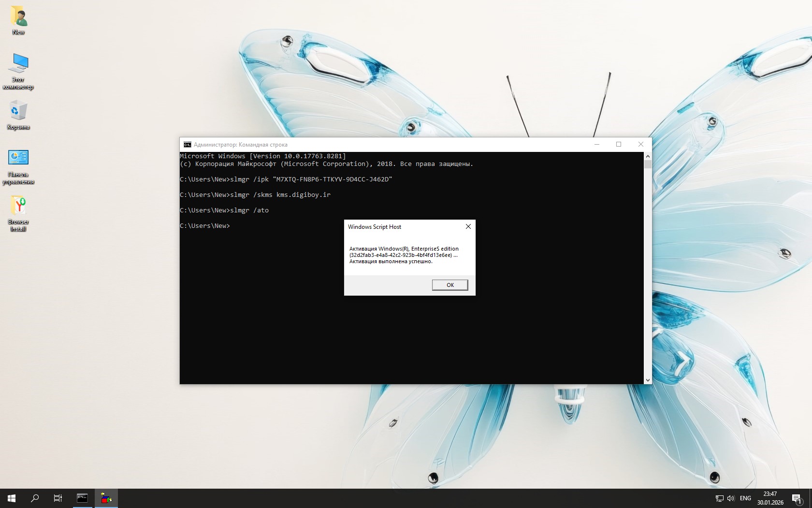This screenshot has width=812, height=508.
Task: Open the New user folder icon
Action: pos(18,17)
